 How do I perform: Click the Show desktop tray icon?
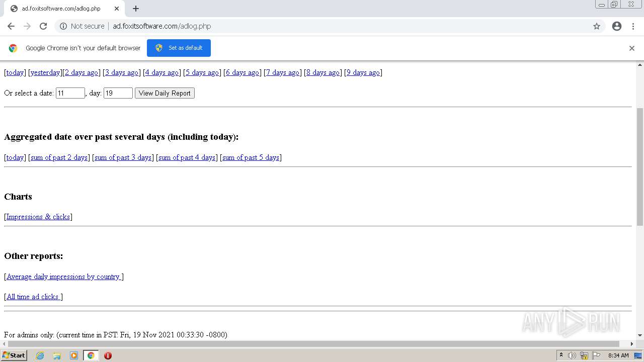(638, 355)
